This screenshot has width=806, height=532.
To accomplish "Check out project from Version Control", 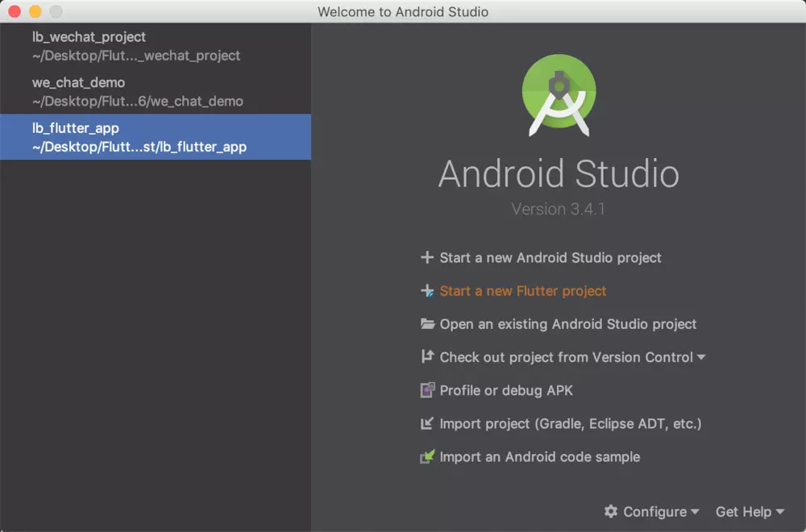I will pyautogui.click(x=566, y=357).
